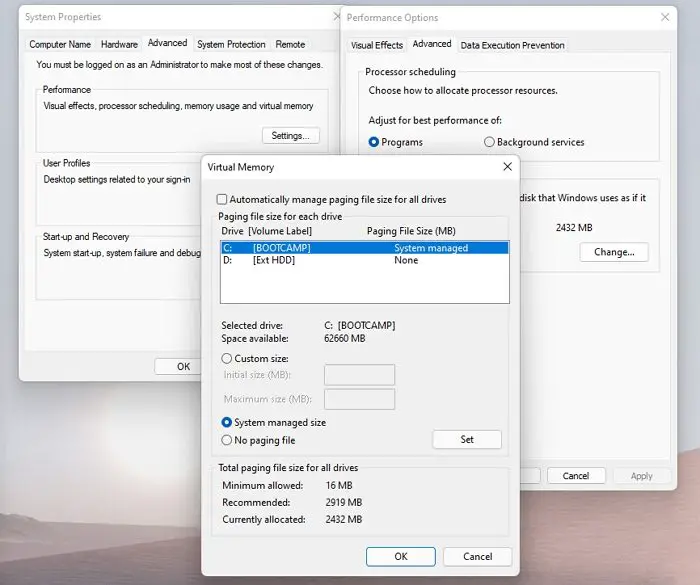This screenshot has width=700, height=585.
Task: Switch to the Visual Effects tab
Action: (377, 45)
